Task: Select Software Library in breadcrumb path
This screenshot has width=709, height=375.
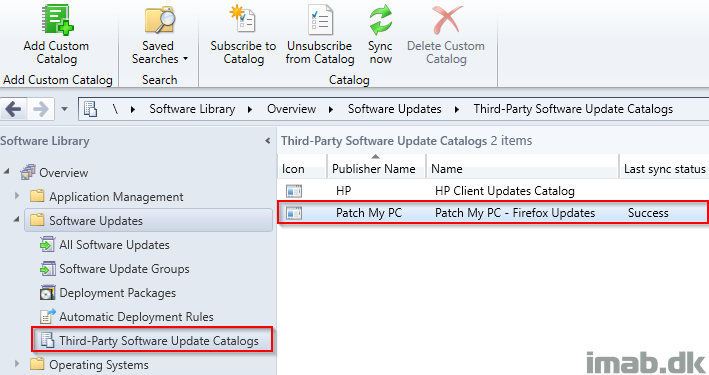Action: click(192, 109)
